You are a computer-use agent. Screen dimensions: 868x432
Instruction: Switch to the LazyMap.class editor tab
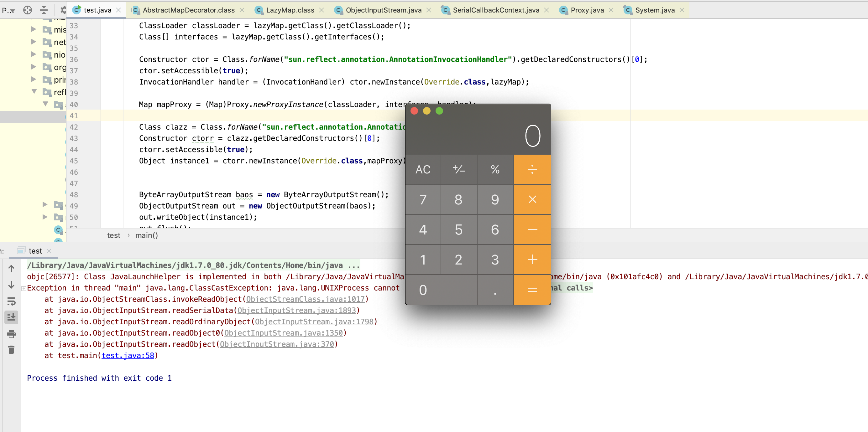(290, 10)
